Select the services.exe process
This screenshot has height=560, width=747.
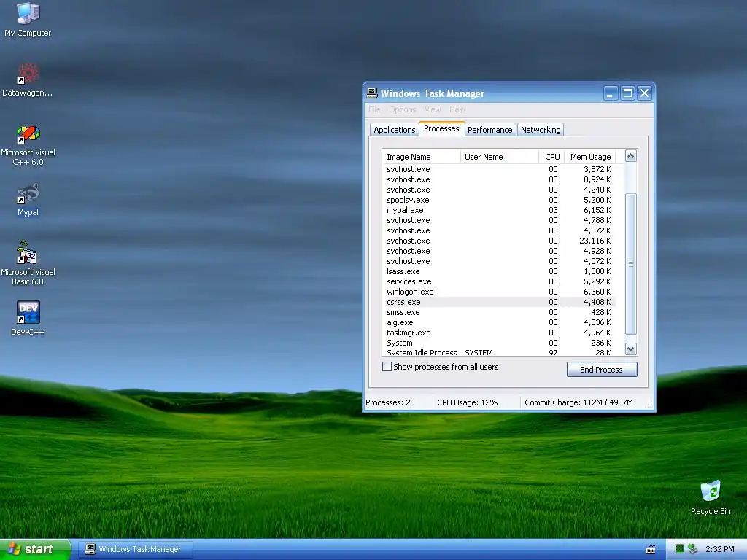click(499, 281)
